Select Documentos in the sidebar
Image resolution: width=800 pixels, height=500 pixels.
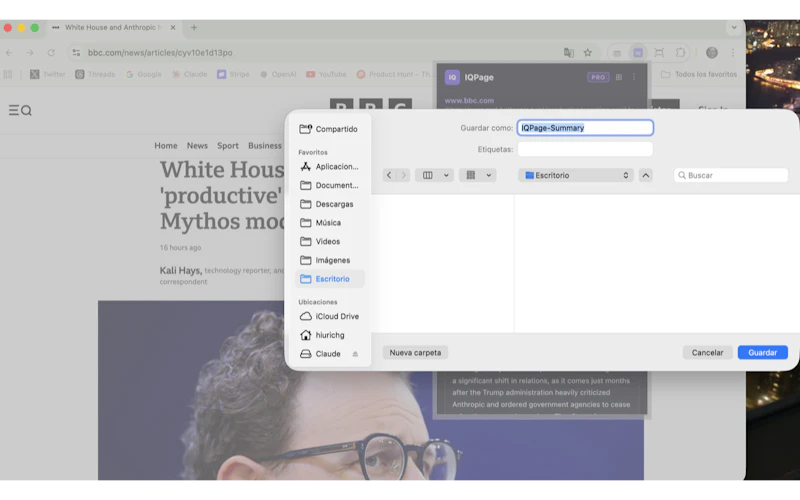[x=330, y=185]
